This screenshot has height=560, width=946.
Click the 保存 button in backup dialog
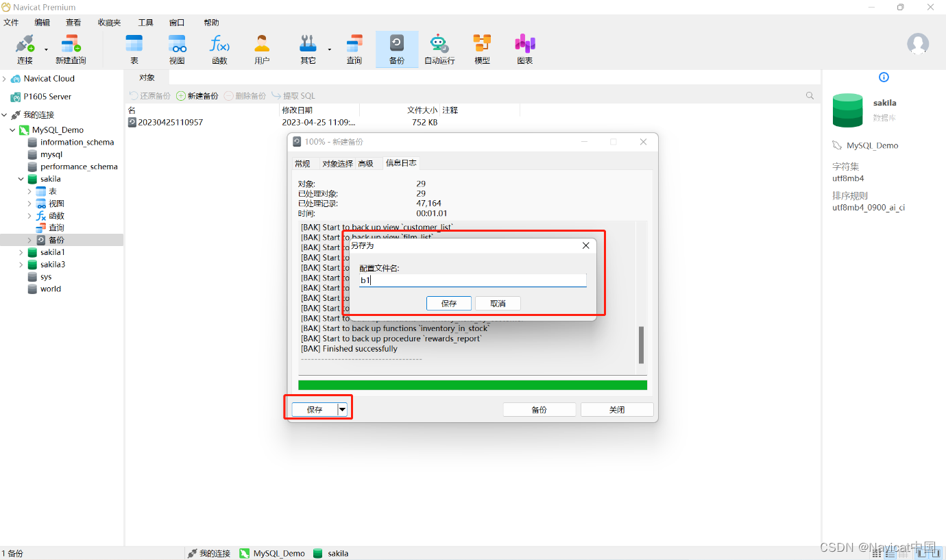point(315,410)
